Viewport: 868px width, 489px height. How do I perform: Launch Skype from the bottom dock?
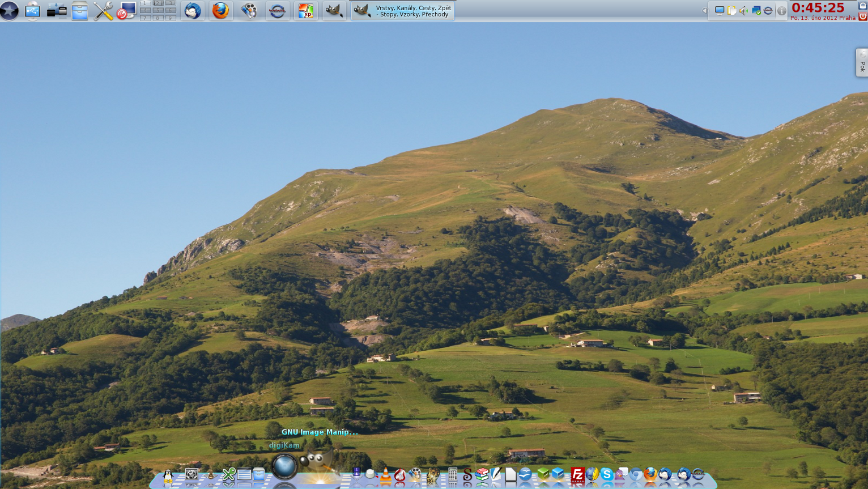tap(607, 474)
